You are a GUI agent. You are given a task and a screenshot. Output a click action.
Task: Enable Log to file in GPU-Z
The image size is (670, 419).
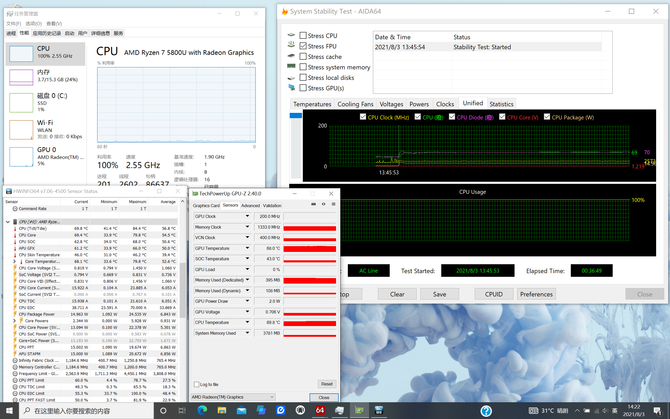coord(197,384)
